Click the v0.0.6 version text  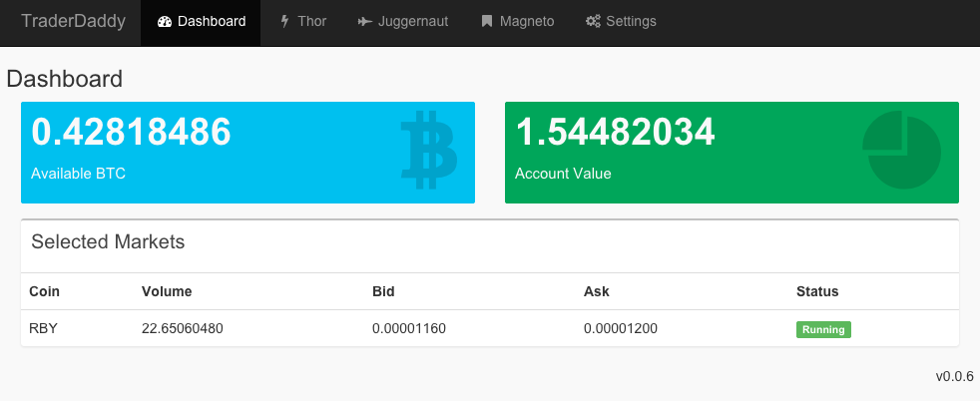(954, 376)
